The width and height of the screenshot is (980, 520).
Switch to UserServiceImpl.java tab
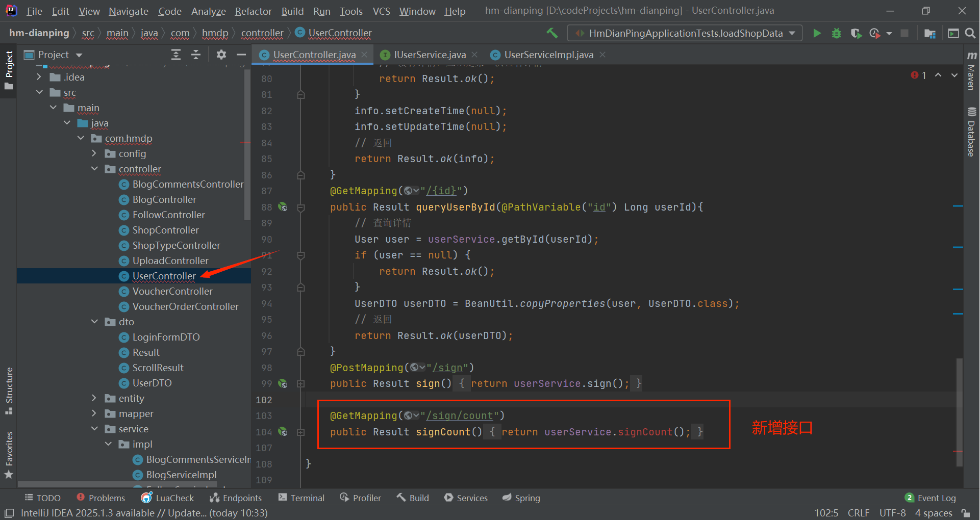[548, 55]
